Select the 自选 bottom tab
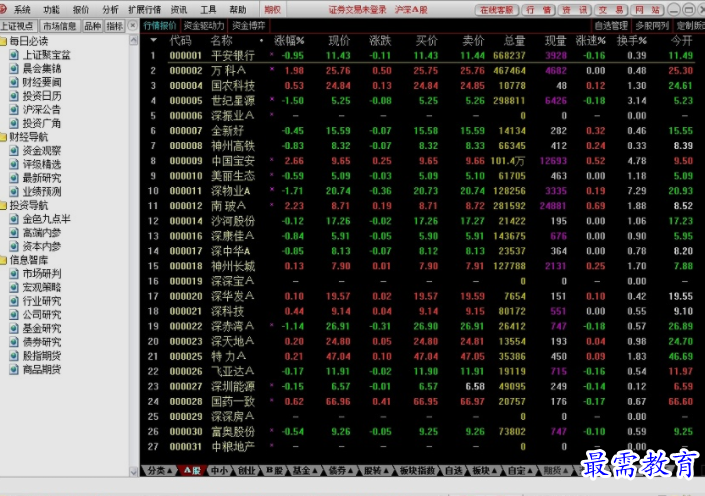 [453, 470]
